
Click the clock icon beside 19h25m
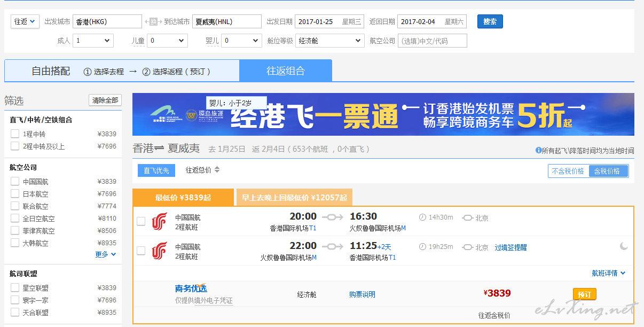[x=423, y=247]
